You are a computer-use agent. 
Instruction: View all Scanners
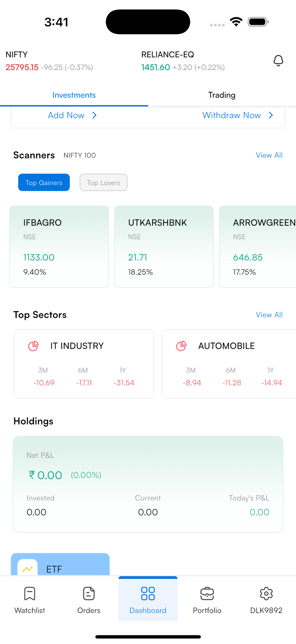pyautogui.click(x=269, y=155)
